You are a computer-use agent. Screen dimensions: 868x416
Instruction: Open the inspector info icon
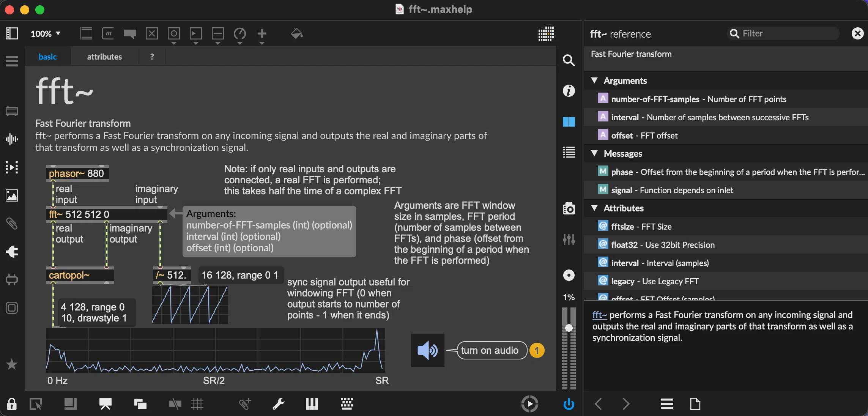(x=569, y=91)
